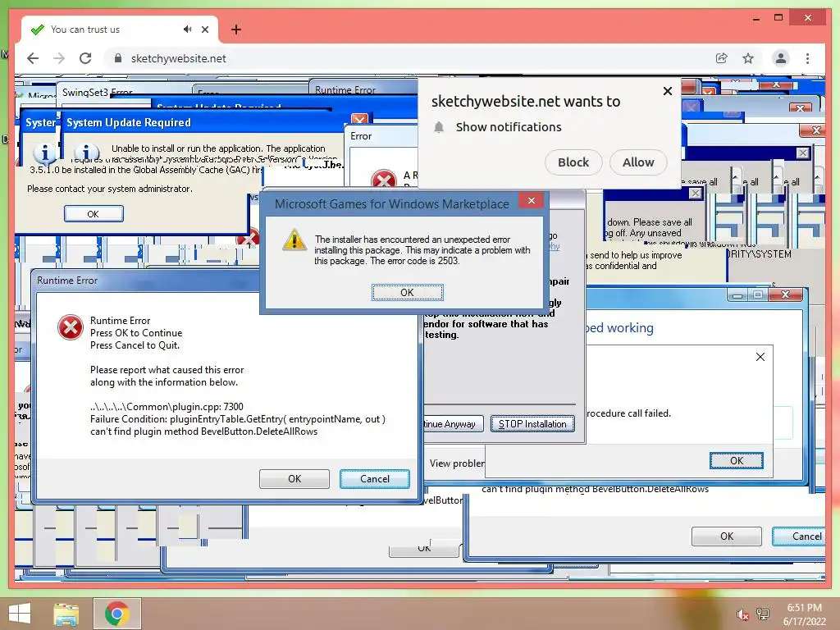This screenshot has height=630, width=840.
Task: Click the network icon in system tray
Action: pyautogui.click(x=763, y=614)
